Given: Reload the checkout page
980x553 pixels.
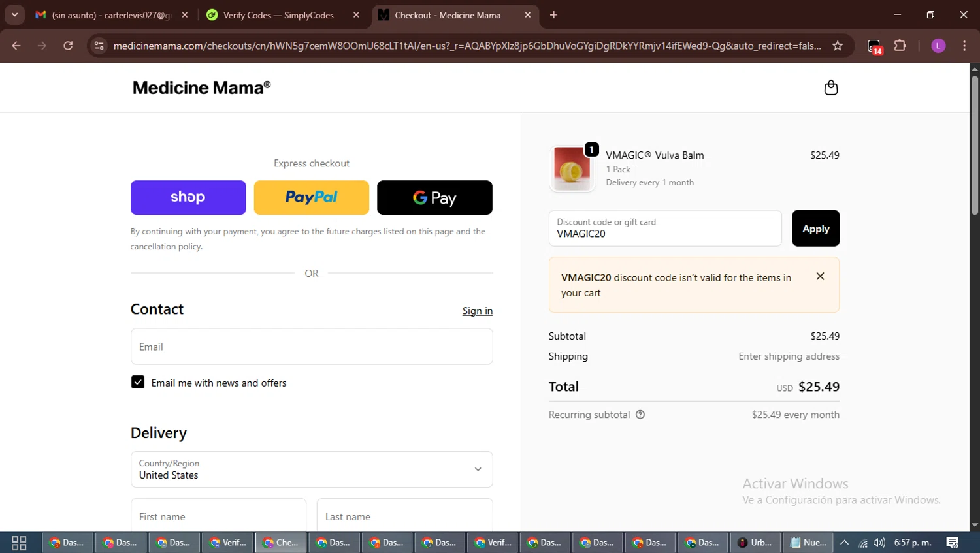Looking at the screenshot, I should pyautogui.click(x=68, y=46).
